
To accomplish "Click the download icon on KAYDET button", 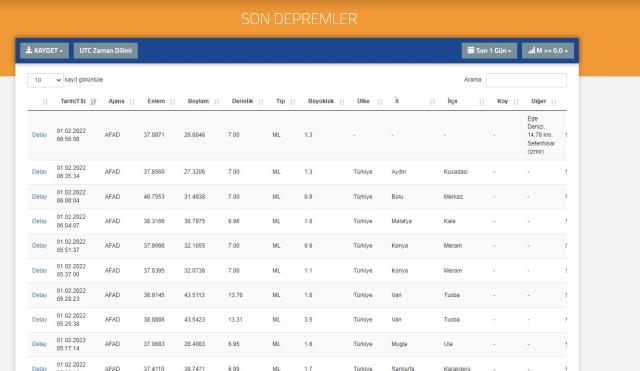I will click(x=29, y=50).
